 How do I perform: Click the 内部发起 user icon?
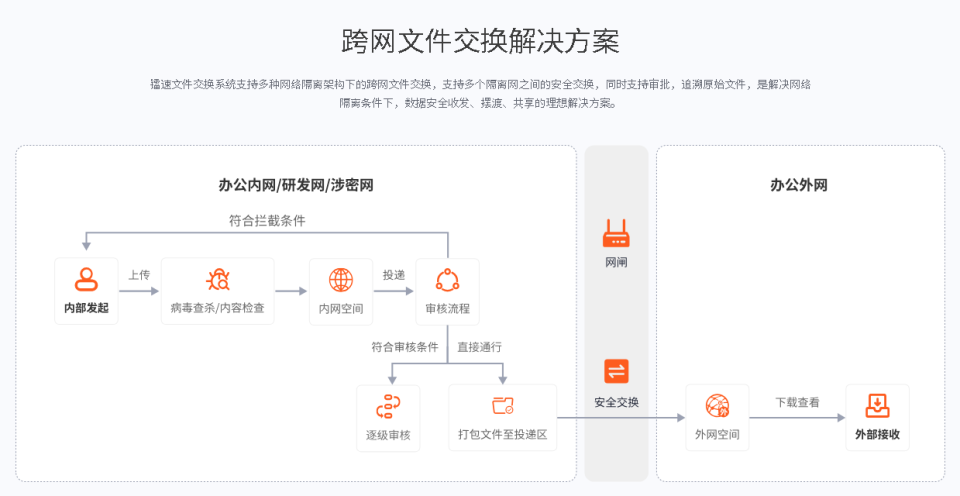click(x=86, y=279)
